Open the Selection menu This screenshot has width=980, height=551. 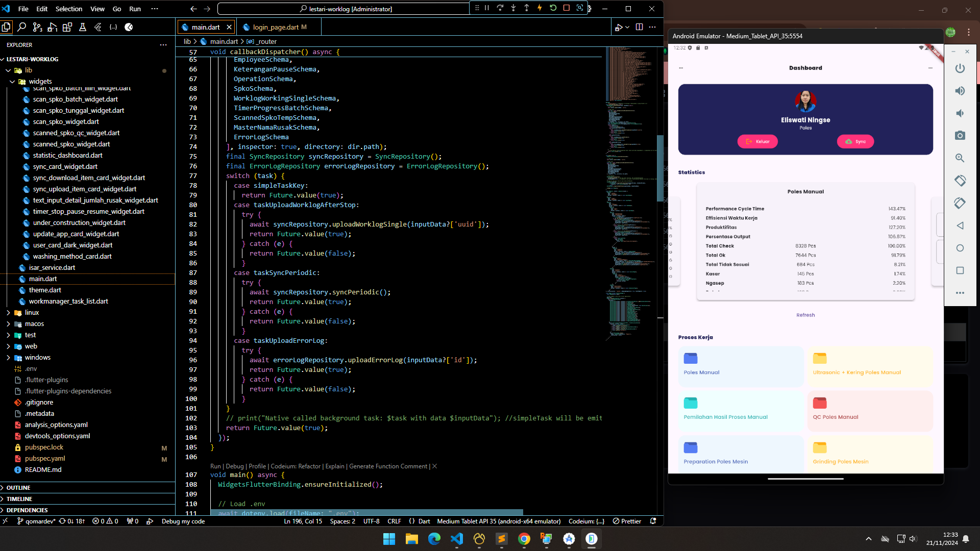(69, 9)
